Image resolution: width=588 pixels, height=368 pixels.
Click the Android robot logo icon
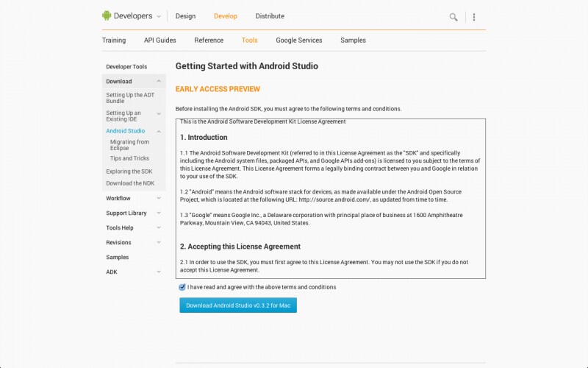[107, 16]
